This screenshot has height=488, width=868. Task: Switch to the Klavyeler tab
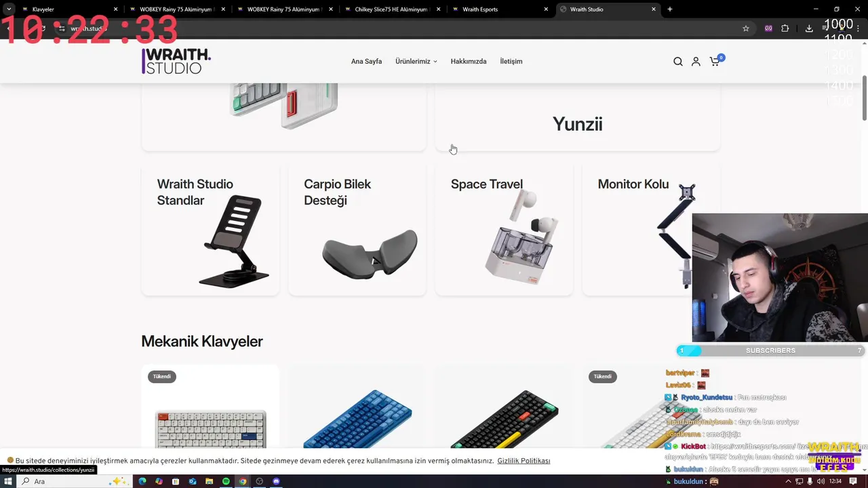tap(68, 9)
